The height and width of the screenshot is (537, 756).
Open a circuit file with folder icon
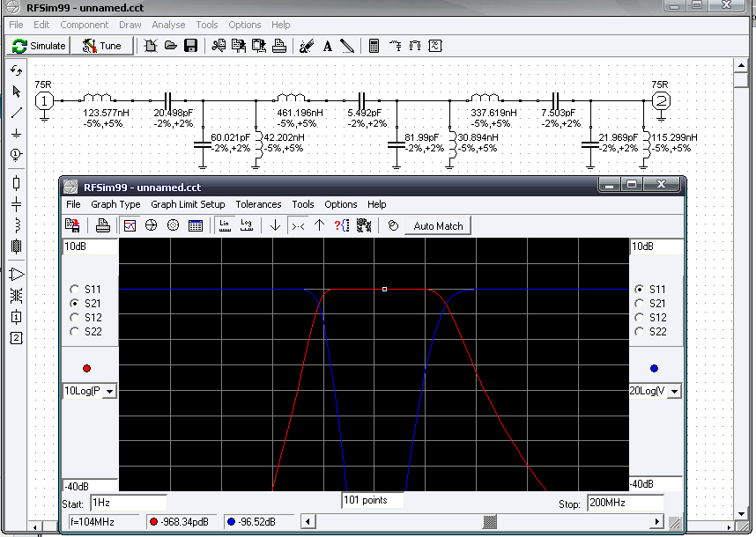(171, 46)
